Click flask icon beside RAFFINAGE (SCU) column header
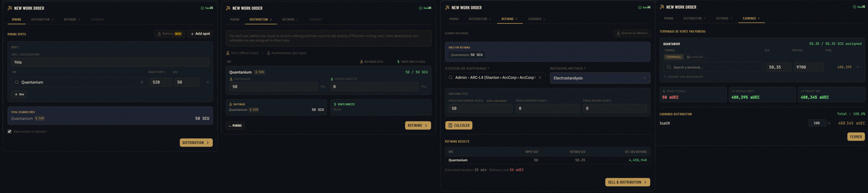The width and height of the screenshot is (868, 193). coord(361,62)
